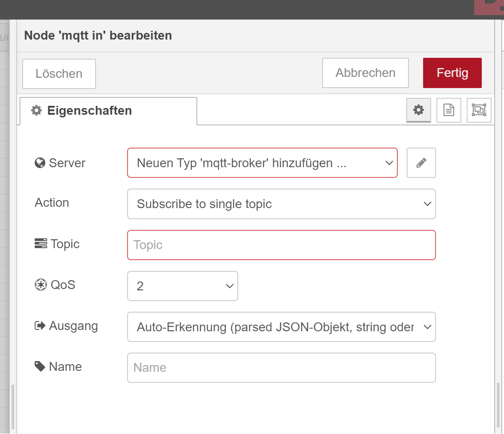This screenshot has height=434, width=504.
Task: Click the dialog title 'Node 'mqtt in' bearbeiten'
Action: (x=98, y=36)
